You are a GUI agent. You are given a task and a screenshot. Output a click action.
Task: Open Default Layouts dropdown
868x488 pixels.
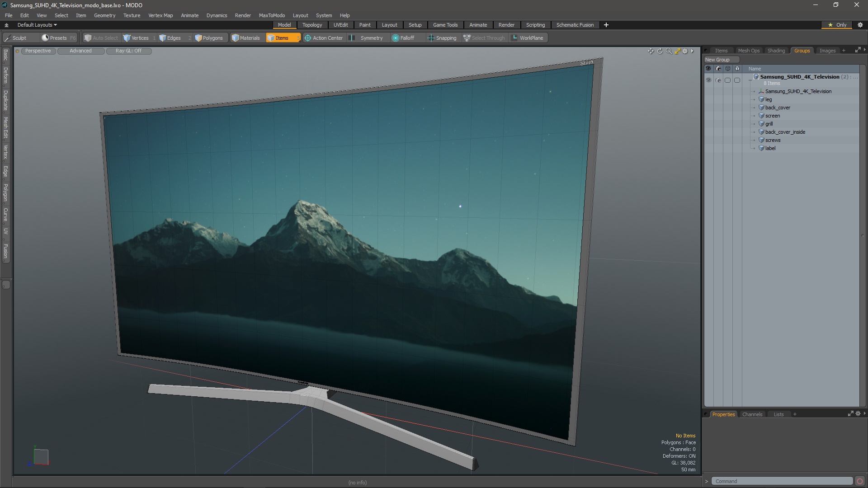(x=37, y=25)
